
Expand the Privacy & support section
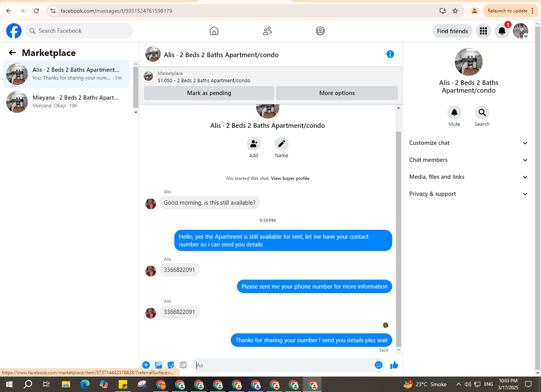[x=468, y=194]
